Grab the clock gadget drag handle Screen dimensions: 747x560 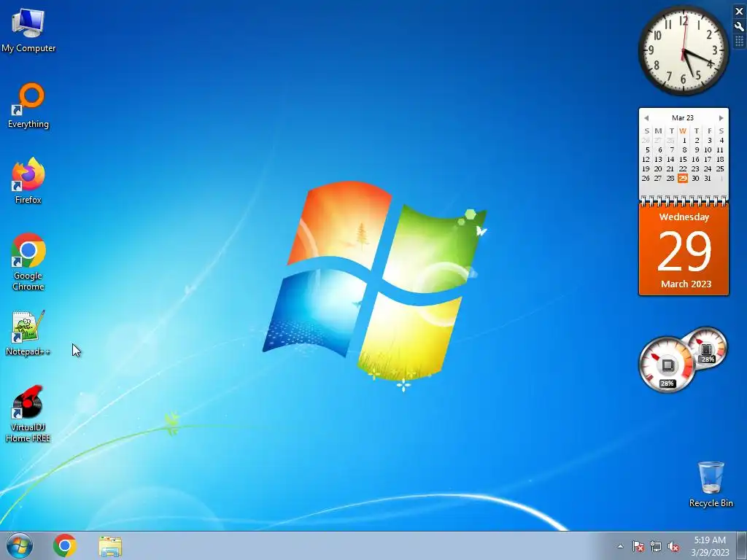point(739,42)
